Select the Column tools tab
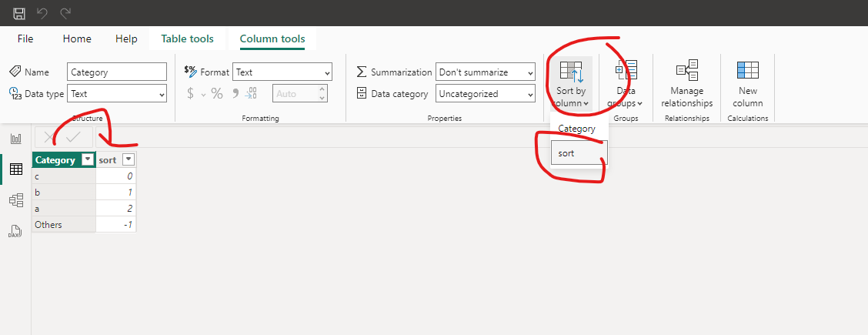The image size is (868, 335). [272, 39]
